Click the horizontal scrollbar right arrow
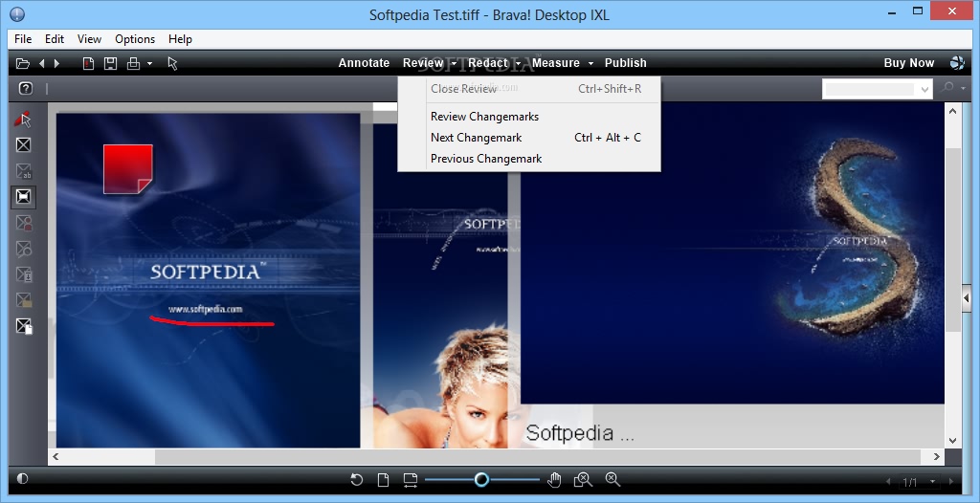Screen dimensions: 980x503 pyautogui.click(x=936, y=457)
